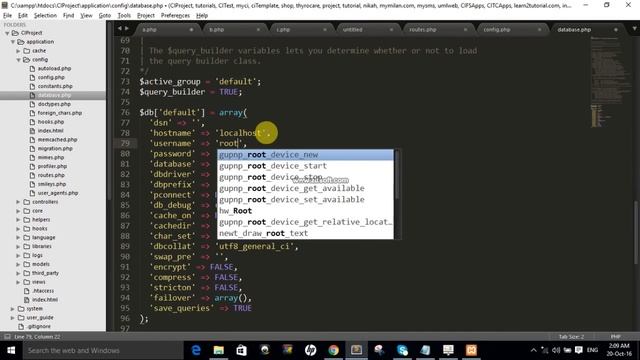Open the File menu
This screenshot has width=640, height=360.
pyautogui.click(x=7, y=16)
